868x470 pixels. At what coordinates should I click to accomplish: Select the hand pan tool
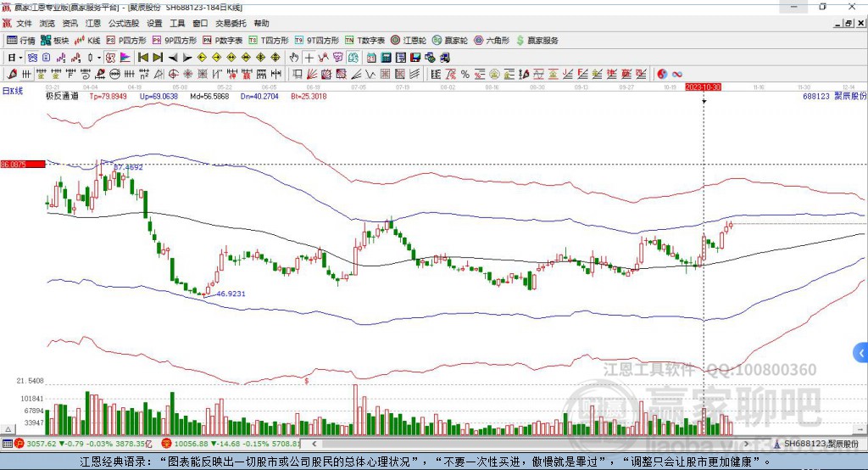click(x=294, y=58)
